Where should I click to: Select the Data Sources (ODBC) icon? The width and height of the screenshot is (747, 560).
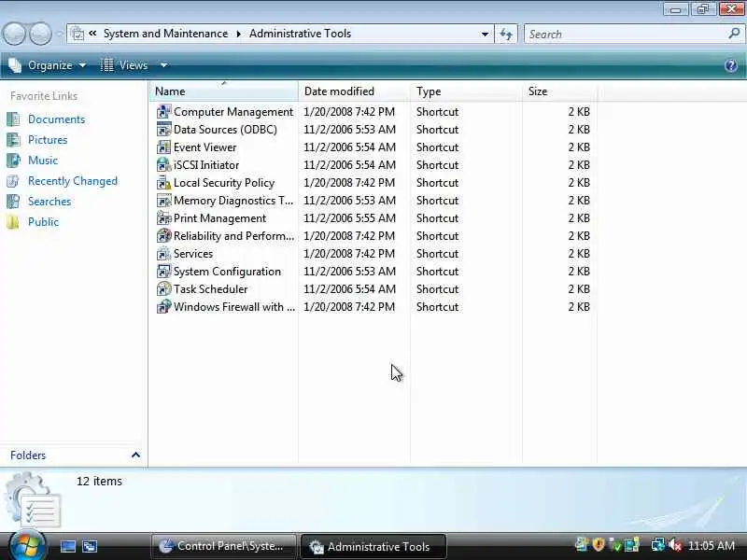[164, 130]
